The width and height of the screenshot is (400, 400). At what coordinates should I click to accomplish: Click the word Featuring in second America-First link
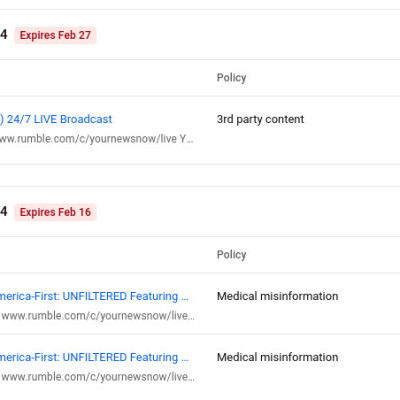coord(154,357)
